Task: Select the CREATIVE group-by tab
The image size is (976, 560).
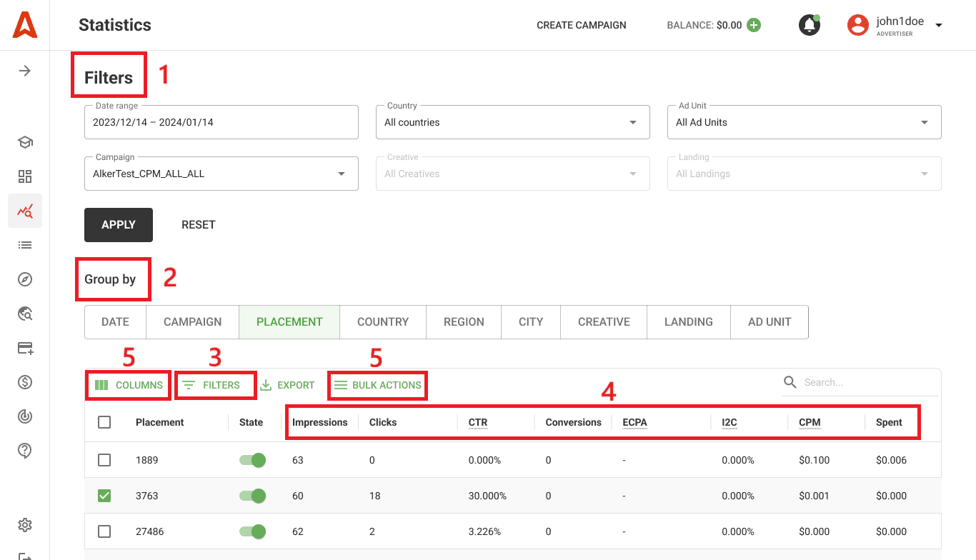Action: coord(603,321)
